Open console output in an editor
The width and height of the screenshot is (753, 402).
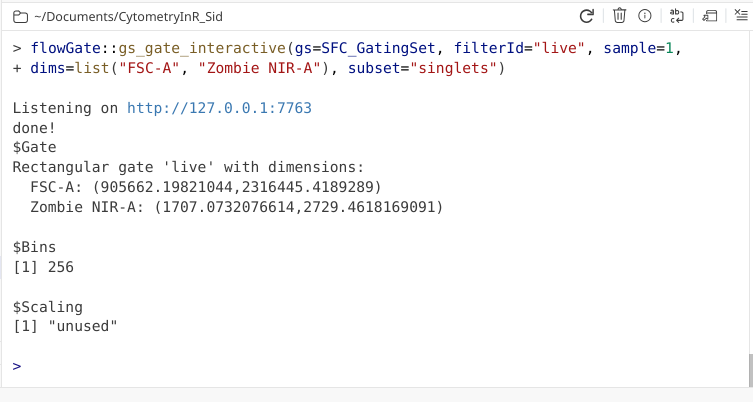point(709,16)
